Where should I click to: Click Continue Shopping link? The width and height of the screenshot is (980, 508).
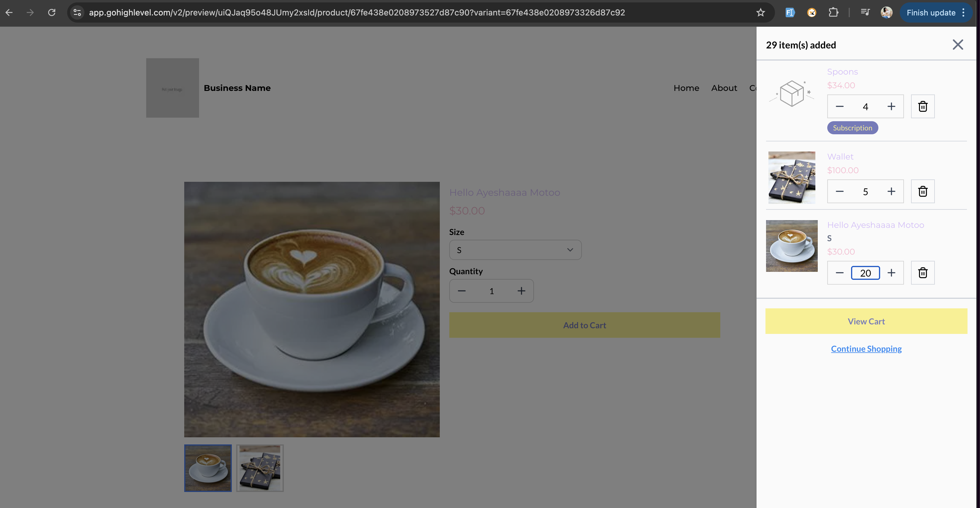pos(866,349)
